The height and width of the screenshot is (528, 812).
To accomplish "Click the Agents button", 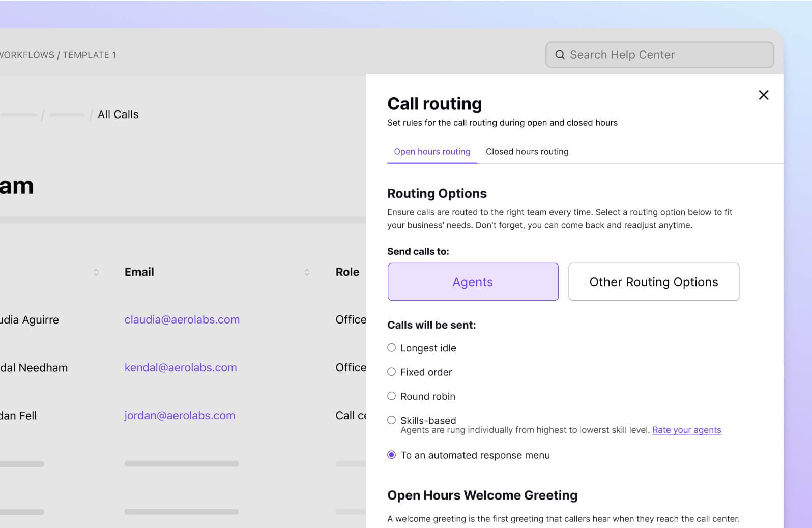I will pos(473,282).
